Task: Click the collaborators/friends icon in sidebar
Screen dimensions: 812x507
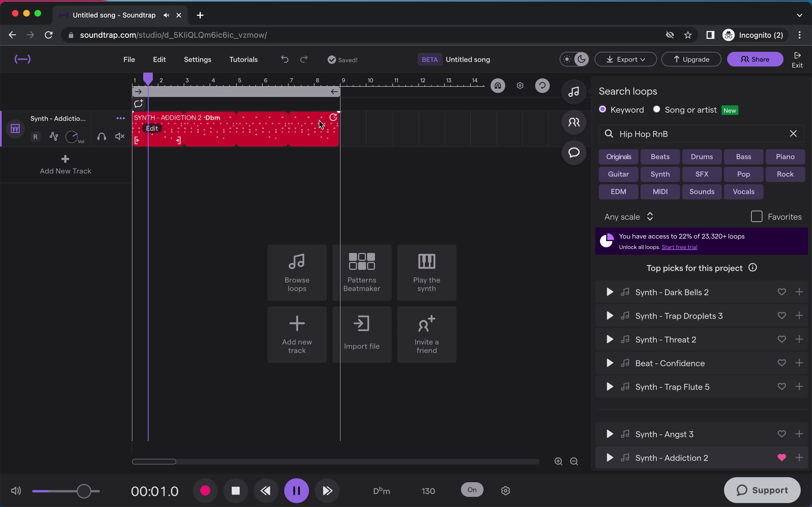Action: pos(573,121)
